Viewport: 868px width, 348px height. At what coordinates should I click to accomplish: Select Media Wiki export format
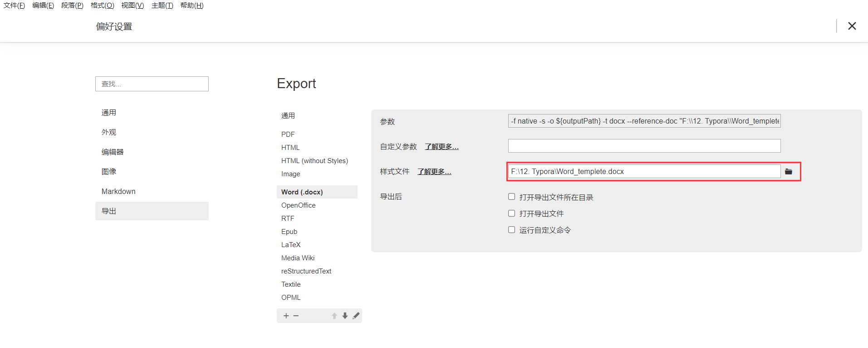[x=317, y=258]
